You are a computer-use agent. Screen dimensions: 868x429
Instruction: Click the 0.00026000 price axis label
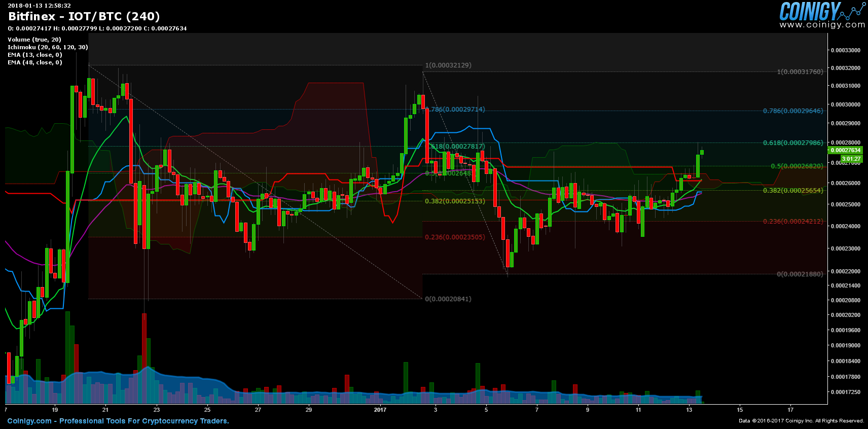click(846, 183)
